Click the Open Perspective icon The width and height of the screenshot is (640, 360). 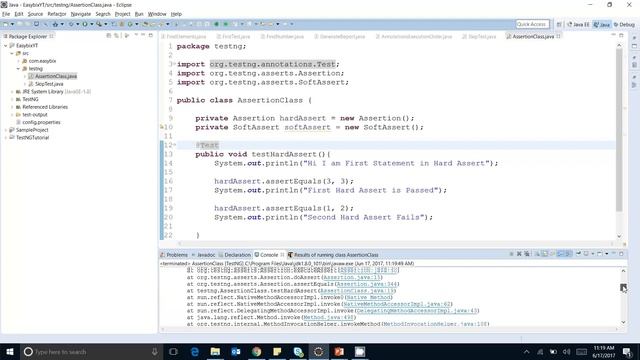(x=559, y=24)
